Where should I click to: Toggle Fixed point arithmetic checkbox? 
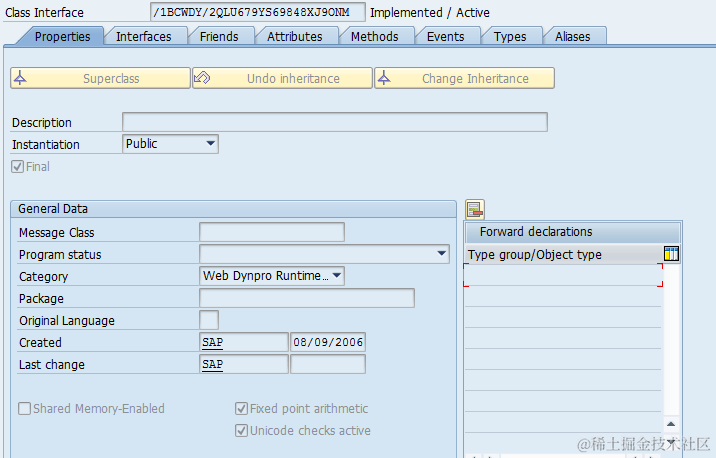click(x=242, y=408)
